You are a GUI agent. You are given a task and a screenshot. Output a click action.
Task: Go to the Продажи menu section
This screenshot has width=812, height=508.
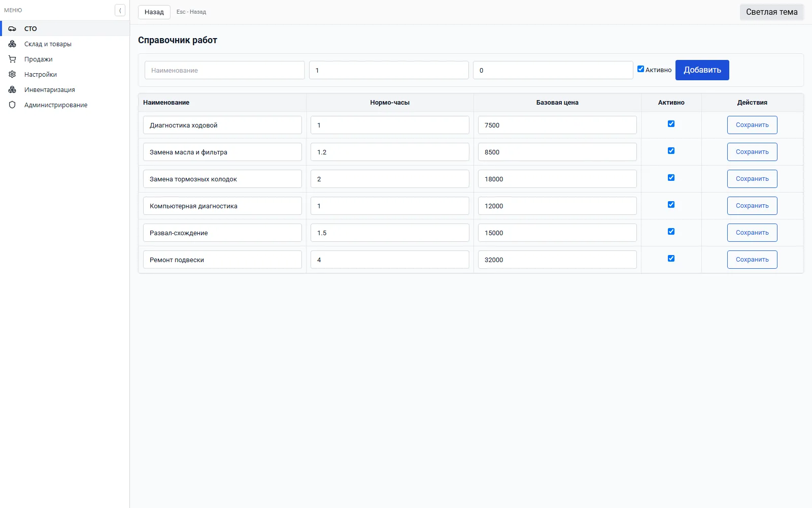coord(65,59)
